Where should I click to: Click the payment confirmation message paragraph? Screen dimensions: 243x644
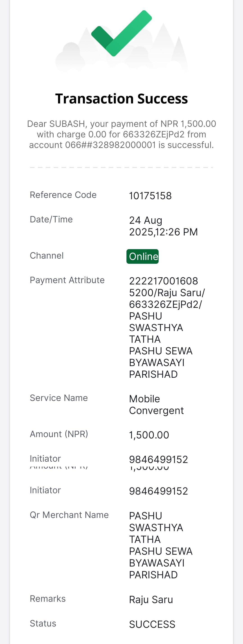pyautogui.click(x=121, y=134)
